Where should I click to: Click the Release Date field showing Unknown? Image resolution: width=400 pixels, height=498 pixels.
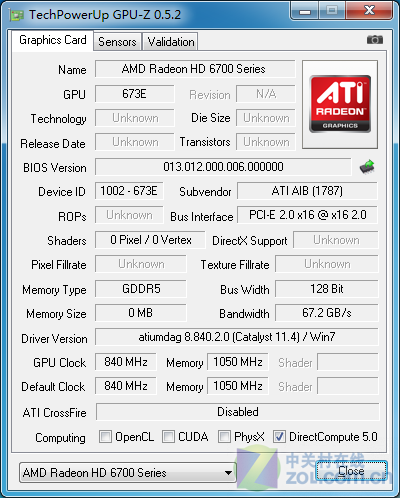pyautogui.click(x=135, y=142)
